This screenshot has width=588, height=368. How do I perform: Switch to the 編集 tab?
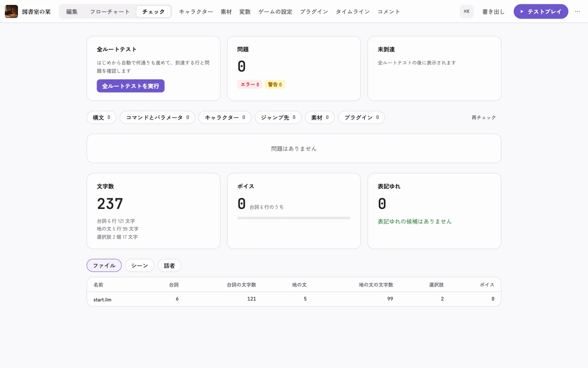coord(72,12)
